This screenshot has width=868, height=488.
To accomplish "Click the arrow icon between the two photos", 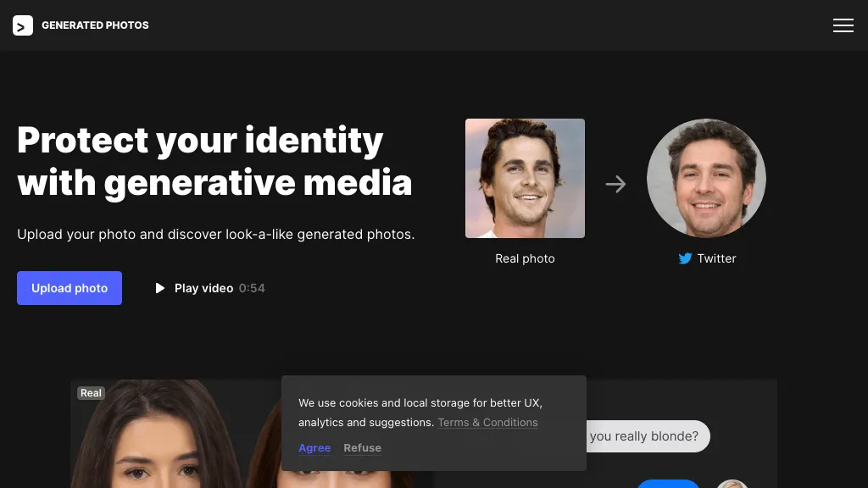I will pos(615,184).
